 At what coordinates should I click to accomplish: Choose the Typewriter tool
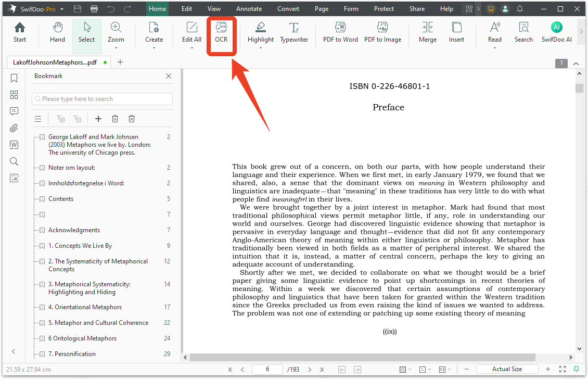(x=294, y=32)
